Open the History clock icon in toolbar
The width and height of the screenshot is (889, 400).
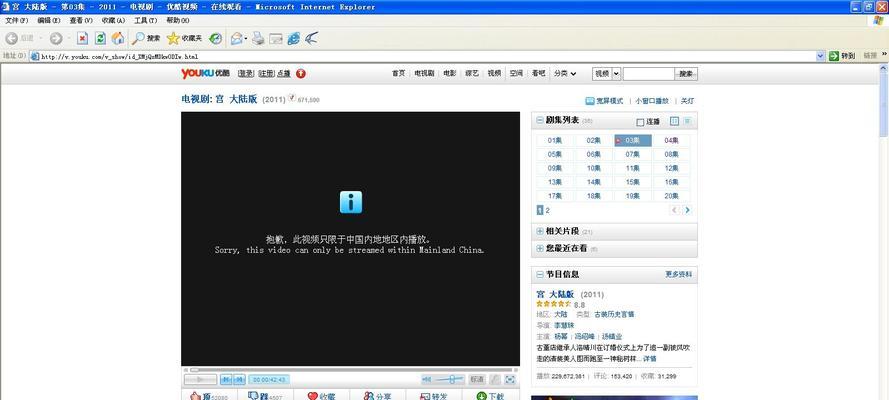point(215,39)
